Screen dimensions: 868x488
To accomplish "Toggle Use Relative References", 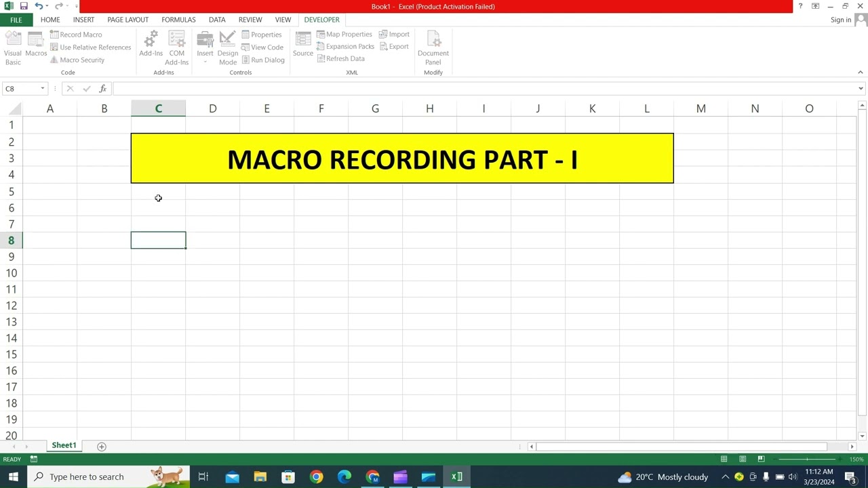I will tap(90, 47).
